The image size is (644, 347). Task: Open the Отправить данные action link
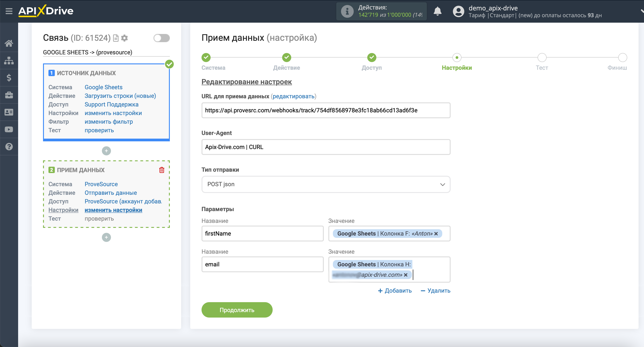pos(111,193)
